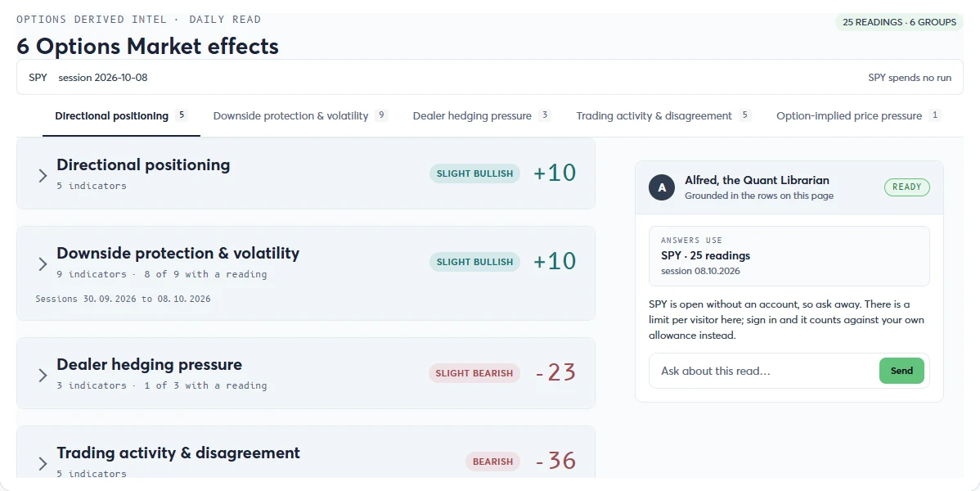Click +10 score of Downside protection card
The image size is (980, 491).
pos(555,261)
